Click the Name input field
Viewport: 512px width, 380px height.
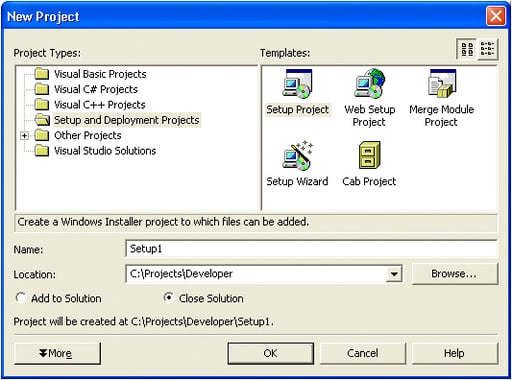tap(311, 249)
